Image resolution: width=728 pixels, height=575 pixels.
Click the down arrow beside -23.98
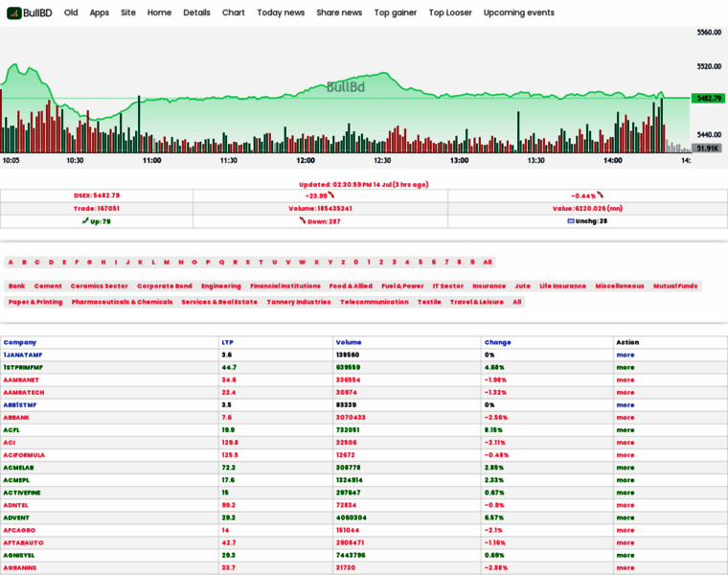(x=331, y=195)
